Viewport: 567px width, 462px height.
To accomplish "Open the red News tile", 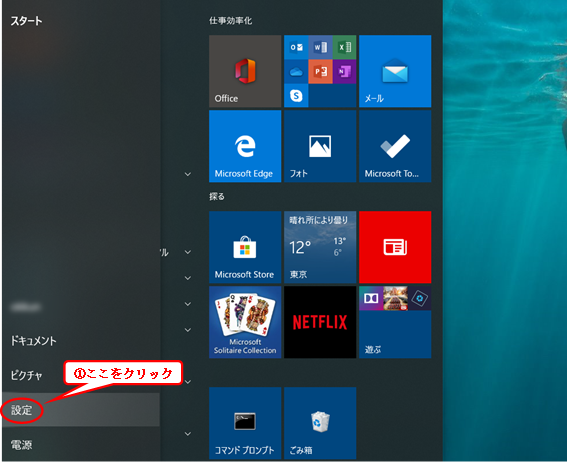I will [395, 247].
